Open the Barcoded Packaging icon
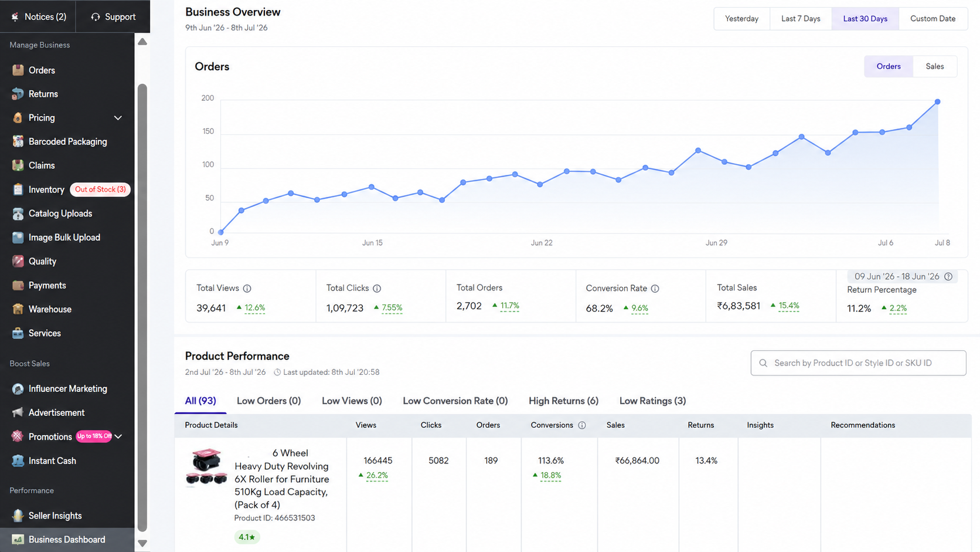The width and height of the screenshot is (980, 552). [18, 141]
